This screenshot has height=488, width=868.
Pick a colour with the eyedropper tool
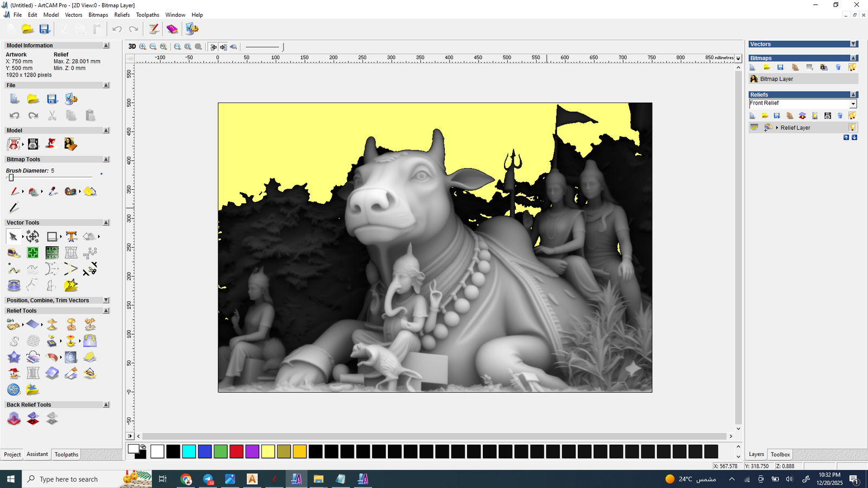point(53,191)
